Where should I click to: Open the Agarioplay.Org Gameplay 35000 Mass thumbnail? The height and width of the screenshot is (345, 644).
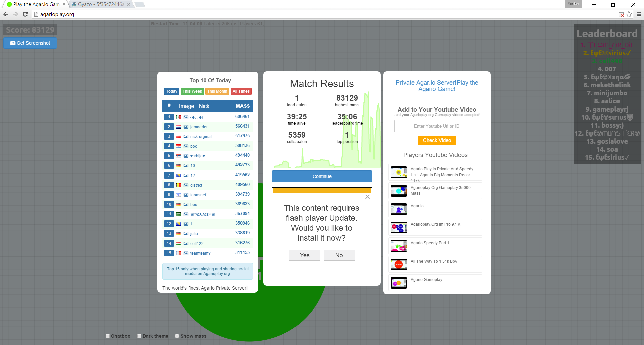point(399,191)
